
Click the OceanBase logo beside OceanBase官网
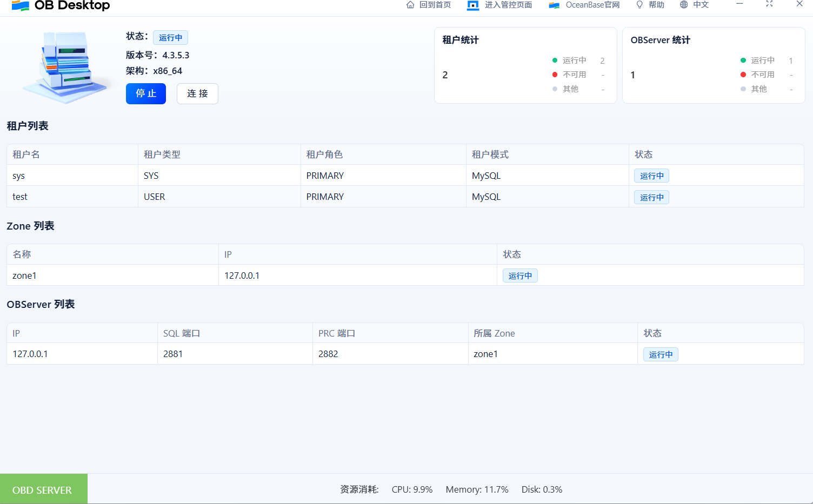pos(554,4)
